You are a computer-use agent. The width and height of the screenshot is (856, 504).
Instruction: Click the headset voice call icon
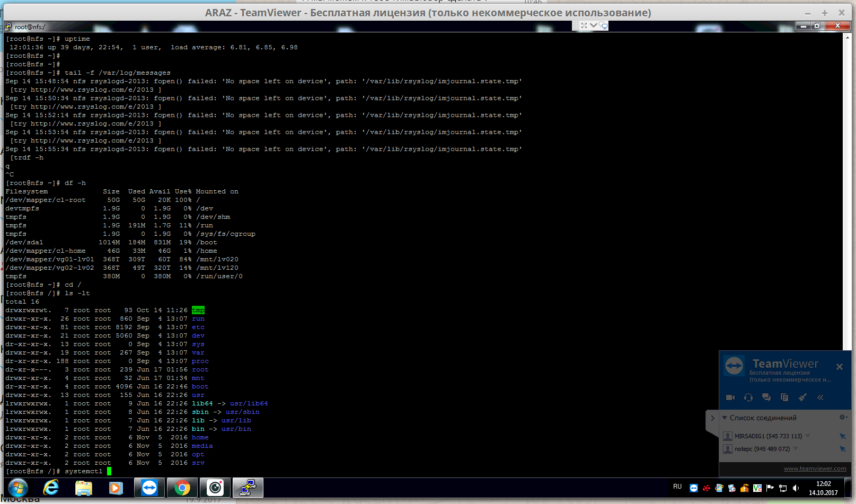748,397
